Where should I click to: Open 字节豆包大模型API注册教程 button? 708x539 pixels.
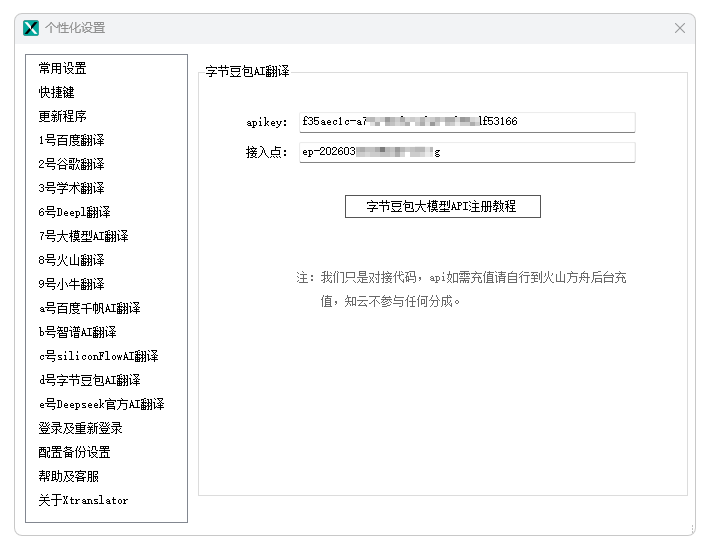point(442,206)
